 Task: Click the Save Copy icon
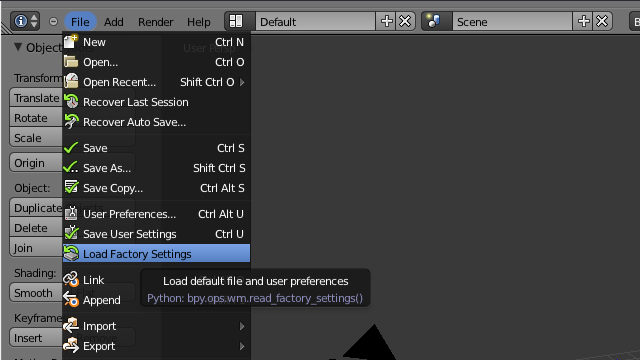click(71, 187)
